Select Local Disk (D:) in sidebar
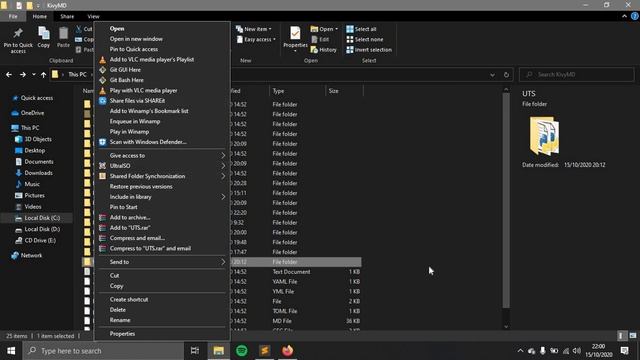 [42, 229]
